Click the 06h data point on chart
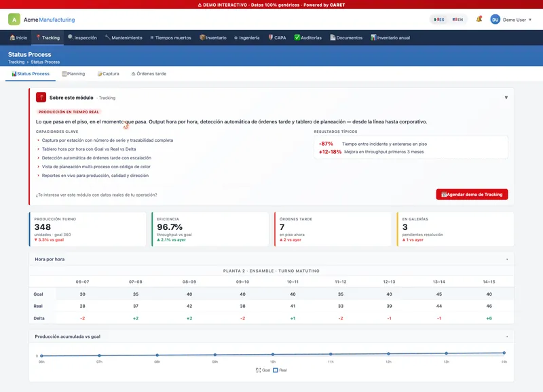Screen dimensions: 543x392 (x=41, y=355)
